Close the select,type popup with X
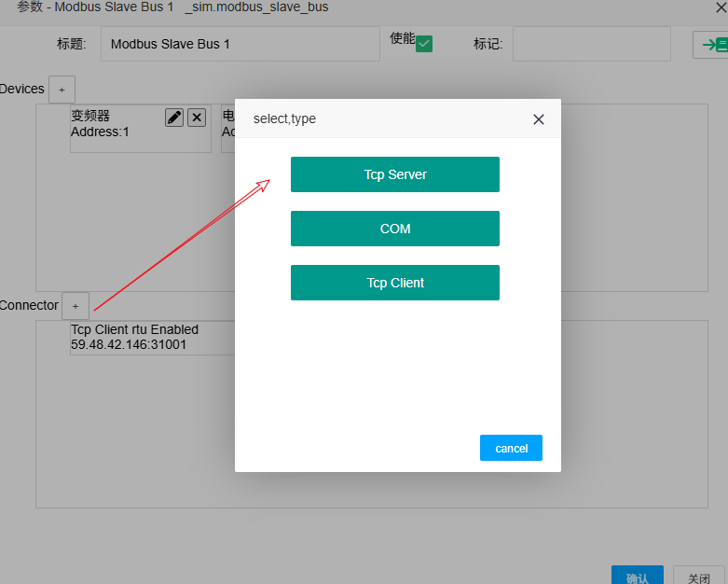Screen dimensions: 728x584 (539, 119)
